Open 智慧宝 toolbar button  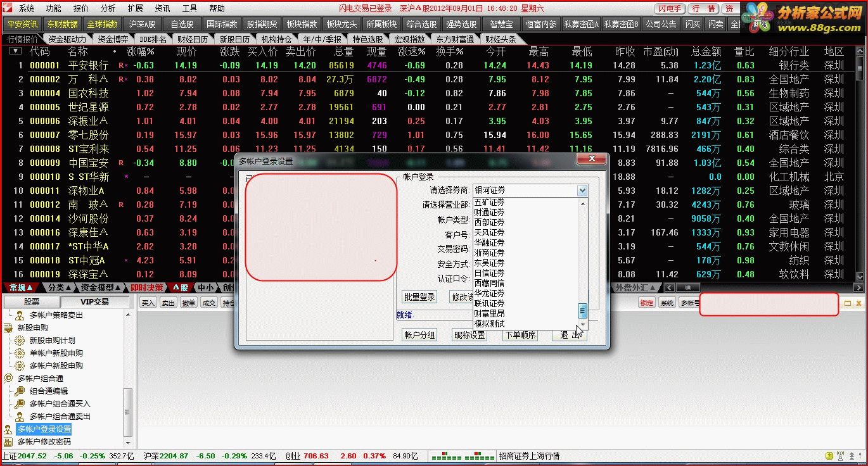click(501, 24)
